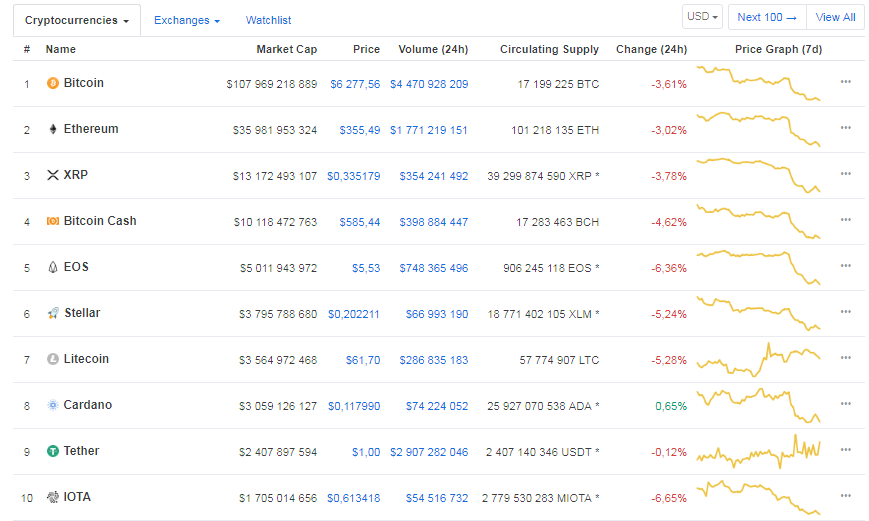Click the Tether green logo icon
Image resolution: width=869 pixels, height=521 pixels.
click(x=53, y=451)
